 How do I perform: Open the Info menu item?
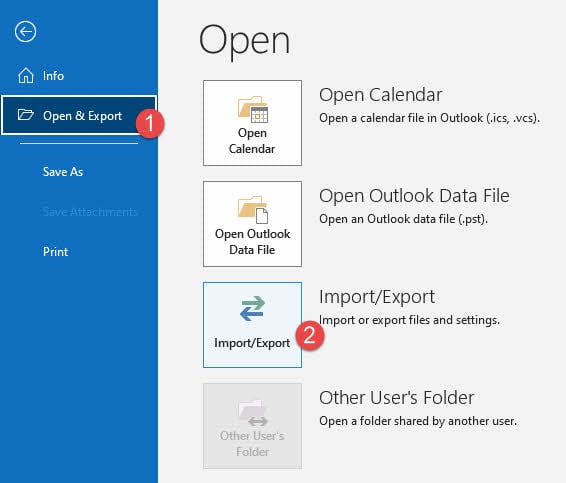click(53, 76)
